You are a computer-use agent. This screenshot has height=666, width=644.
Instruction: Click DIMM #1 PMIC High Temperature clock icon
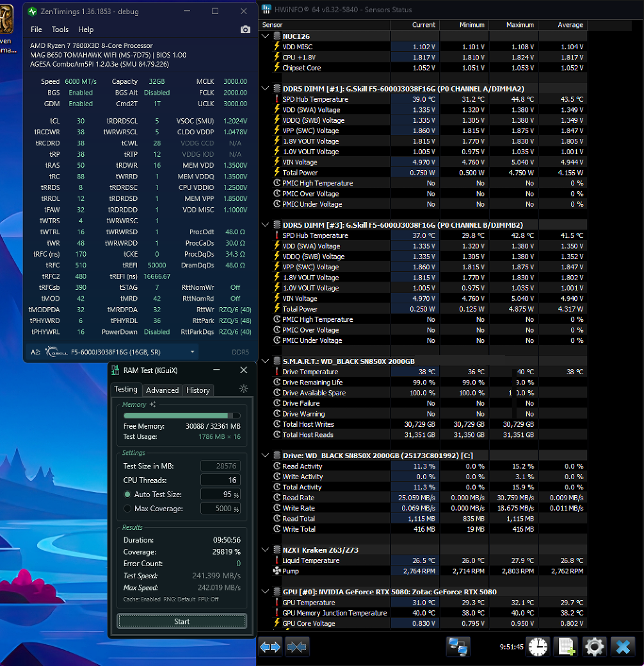[277, 182]
